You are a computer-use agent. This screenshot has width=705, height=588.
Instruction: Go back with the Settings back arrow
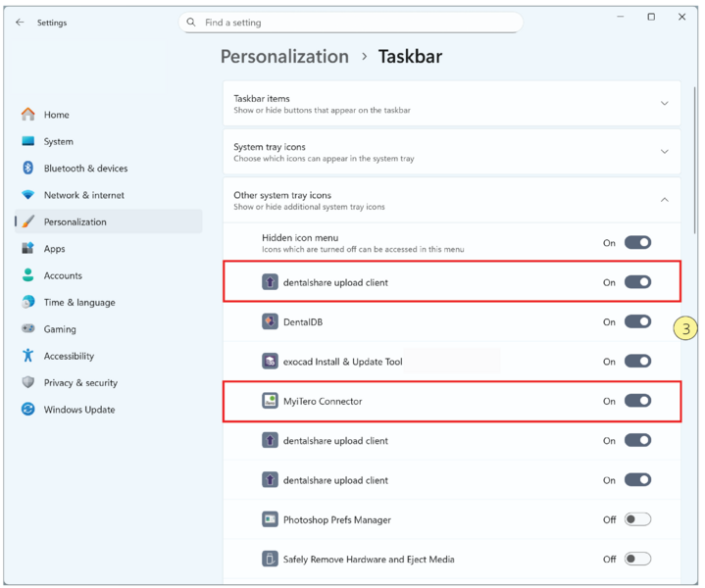pyautogui.click(x=20, y=22)
